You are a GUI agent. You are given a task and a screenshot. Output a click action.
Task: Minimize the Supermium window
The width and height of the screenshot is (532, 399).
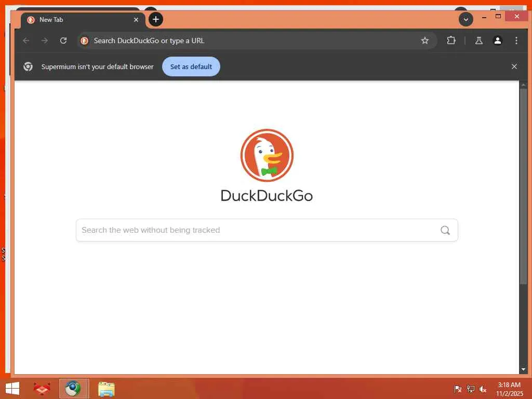(x=484, y=17)
